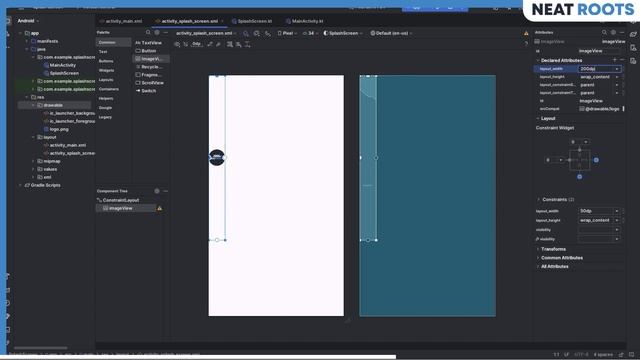The height and width of the screenshot is (360, 640).
Task: Click the design warning triangle icon
Action: click(526, 33)
